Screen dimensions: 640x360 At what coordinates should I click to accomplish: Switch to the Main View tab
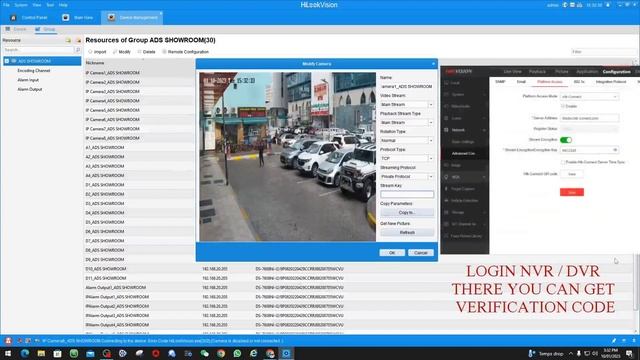tap(77, 18)
